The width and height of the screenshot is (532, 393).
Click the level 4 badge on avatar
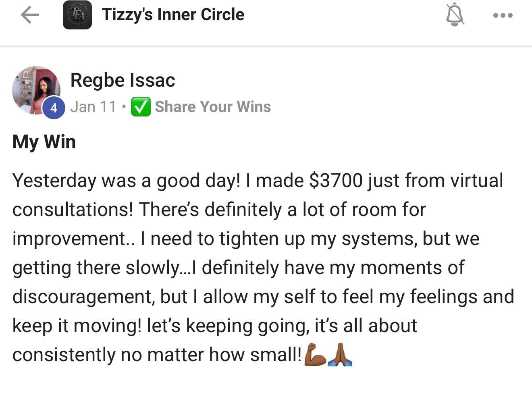54,108
